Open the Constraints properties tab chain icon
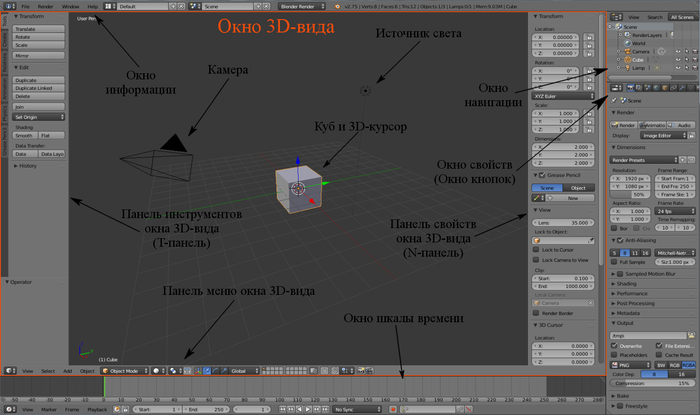Screen dimensions: 700x415 click(x=673, y=88)
